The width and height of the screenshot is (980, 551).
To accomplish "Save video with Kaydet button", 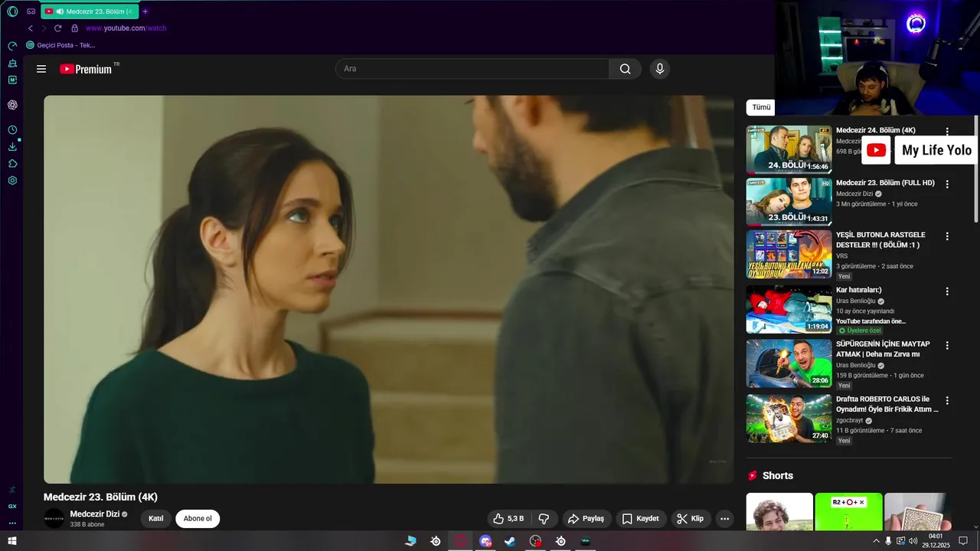I will click(x=641, y=519).
